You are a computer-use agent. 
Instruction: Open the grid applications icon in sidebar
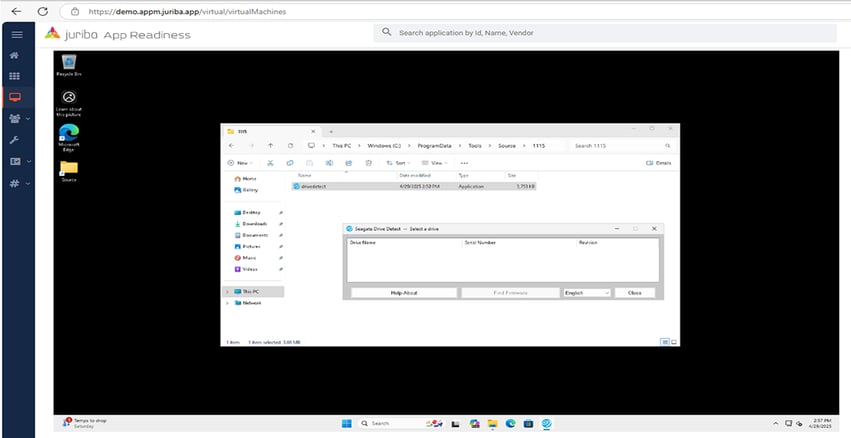tap(14, 76)
